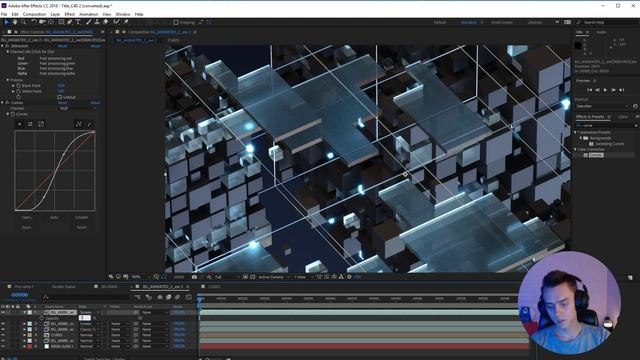Reset the Extractor effect
640x360 pixels.
coord(62,46)
